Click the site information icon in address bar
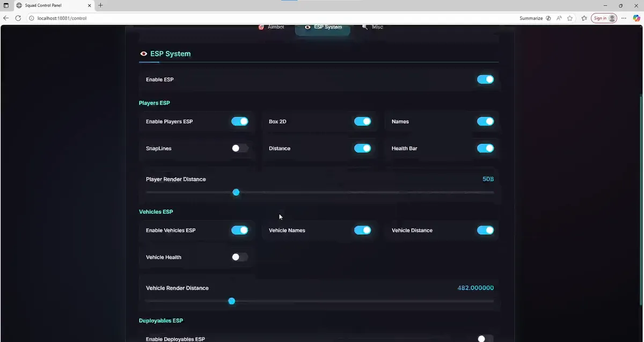 tap(31, 18)
